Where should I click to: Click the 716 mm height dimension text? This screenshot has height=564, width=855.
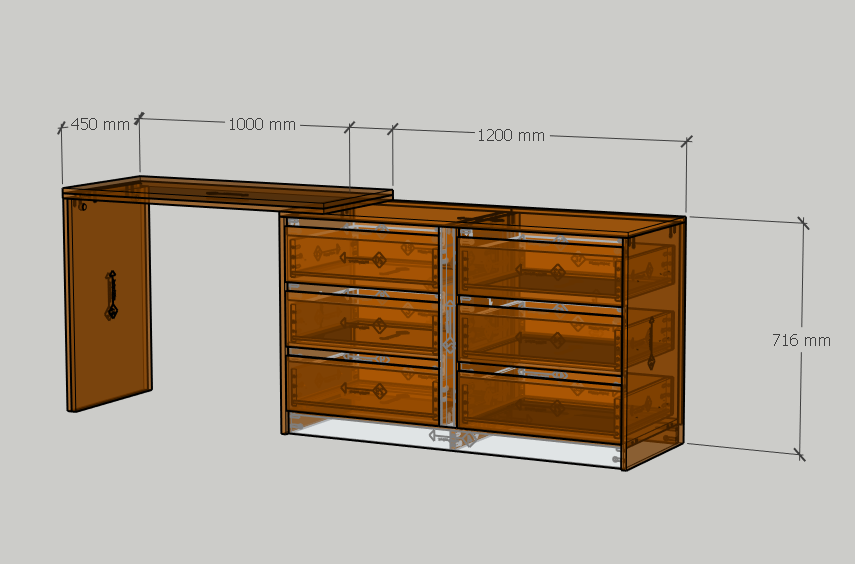[801, 340]
